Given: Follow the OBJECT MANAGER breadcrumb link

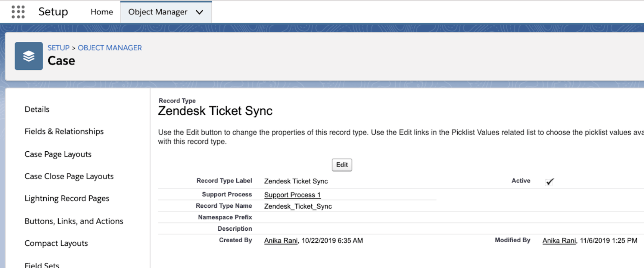Looking at the screenshot, I should [x=110, y=48].
